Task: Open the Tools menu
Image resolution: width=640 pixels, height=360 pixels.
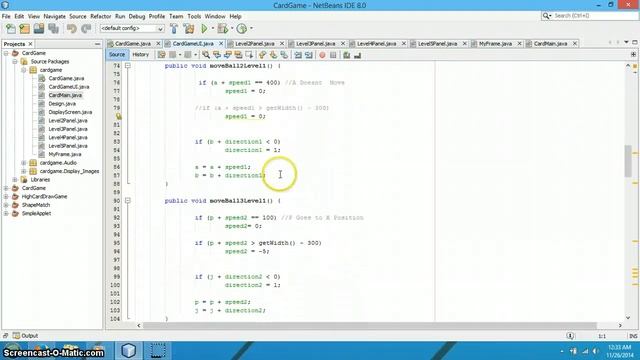Action: 194,16
